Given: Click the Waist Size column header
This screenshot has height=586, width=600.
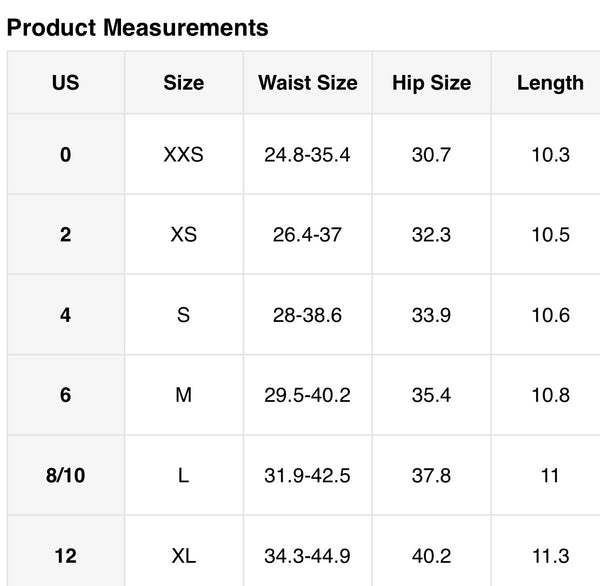Looking at the screenshot, I should coord(307,83).
